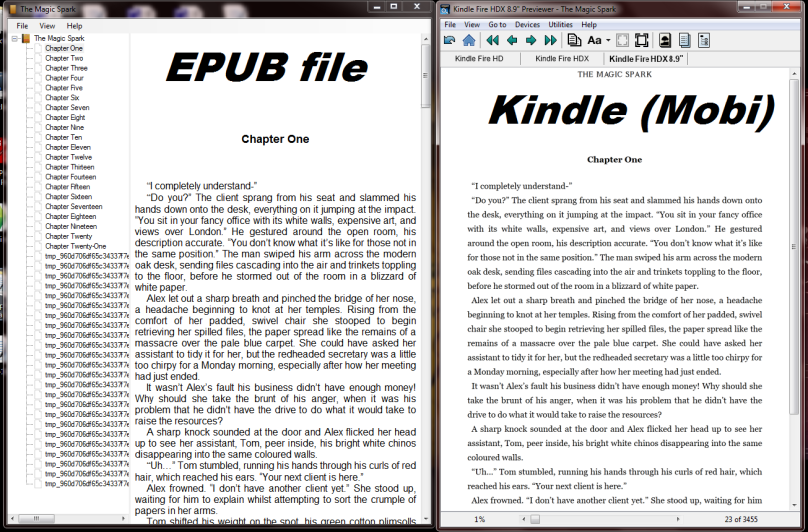Open the View menu in the EPUB reader
The width and height of the screenshot is (808, 532).
pyautogui.click(x=47, y=25)
